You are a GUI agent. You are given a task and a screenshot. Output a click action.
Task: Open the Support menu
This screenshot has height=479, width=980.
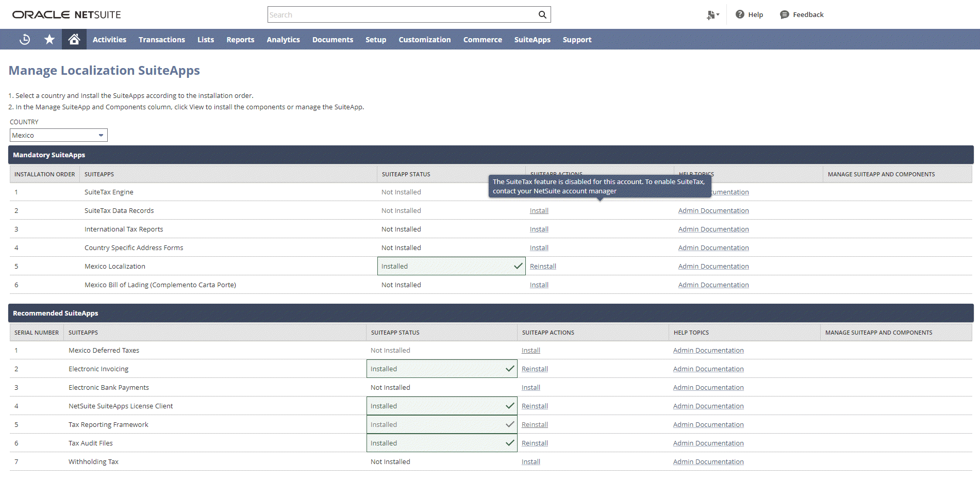pyautogui.click(x=577, y=40)
